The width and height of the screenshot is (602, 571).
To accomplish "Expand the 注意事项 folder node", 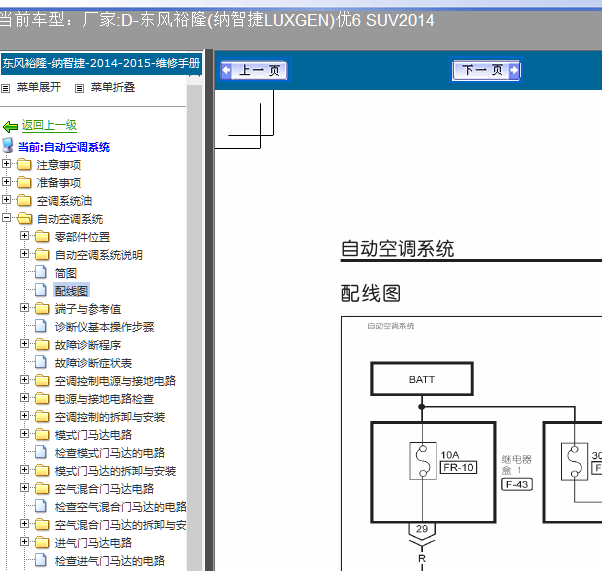I will 6,164.
